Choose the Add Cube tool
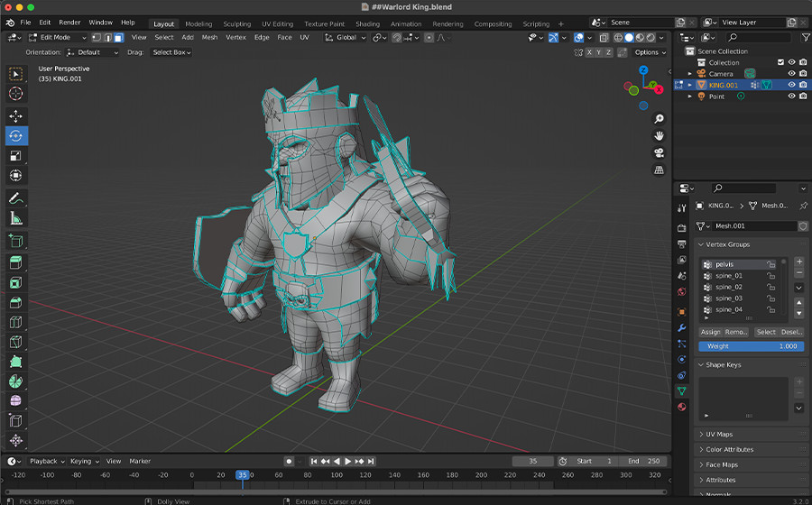Image resolution: width=812 pixels, height=505 pixels. 15,241
